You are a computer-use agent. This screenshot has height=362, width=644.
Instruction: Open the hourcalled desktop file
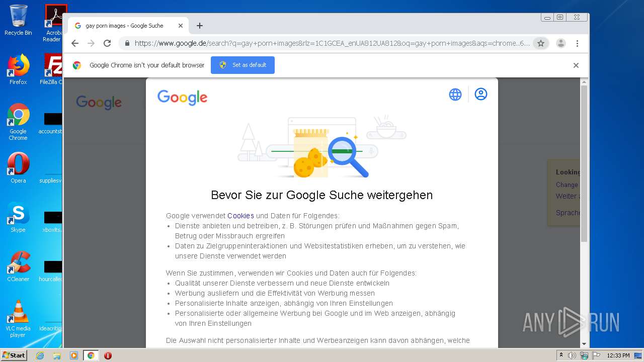click(50, 270)
